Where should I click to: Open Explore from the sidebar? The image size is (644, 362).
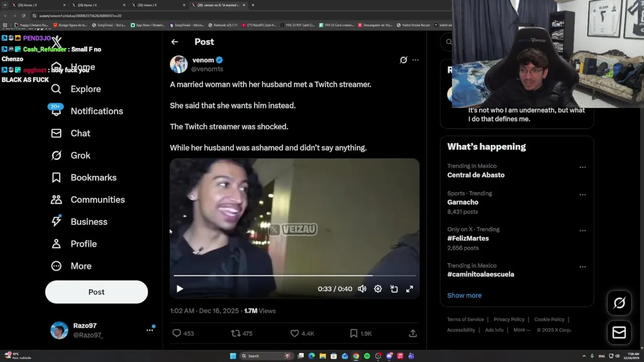pos(76,89)
